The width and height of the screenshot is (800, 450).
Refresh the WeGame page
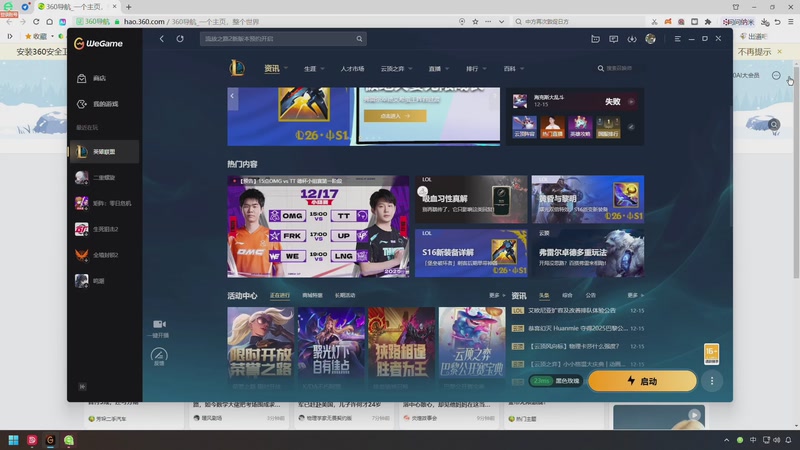pos(180,39)
